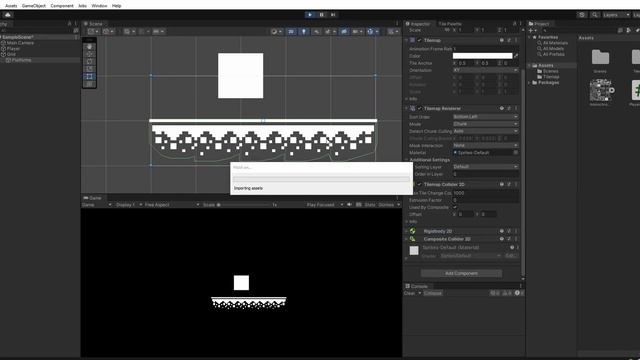Select the Rect tool in the Scene toolbar

click(89, 77)
